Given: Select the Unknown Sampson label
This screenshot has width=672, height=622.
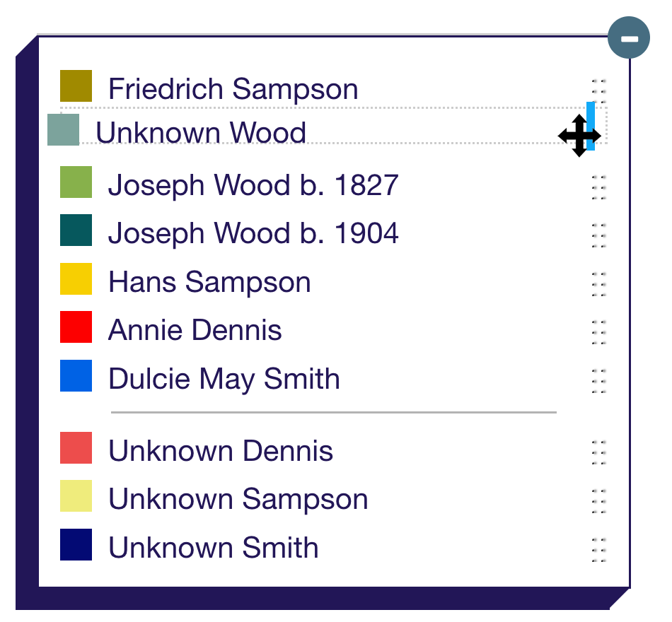Looking at the screenshot, I should click(x=238, y=499).
